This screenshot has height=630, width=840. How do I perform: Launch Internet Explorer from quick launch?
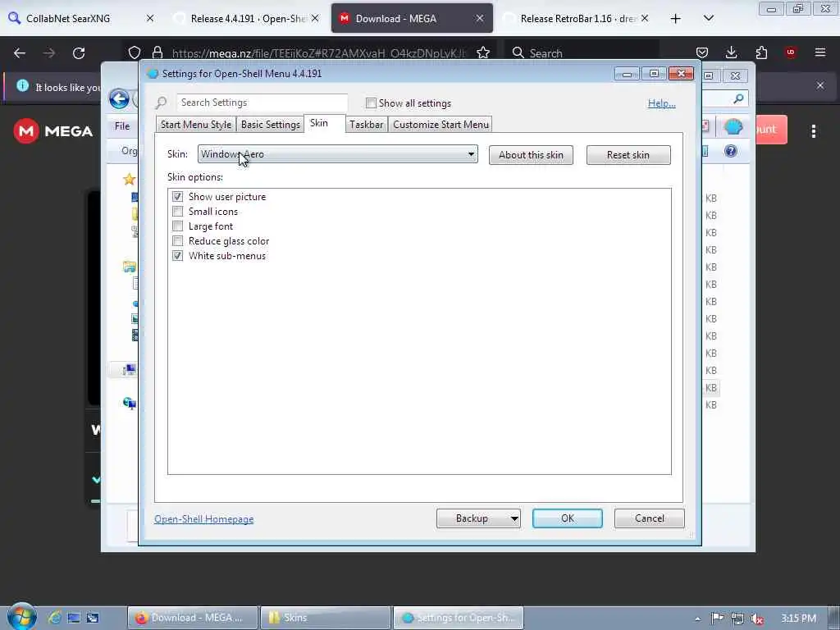pos(54,618)
